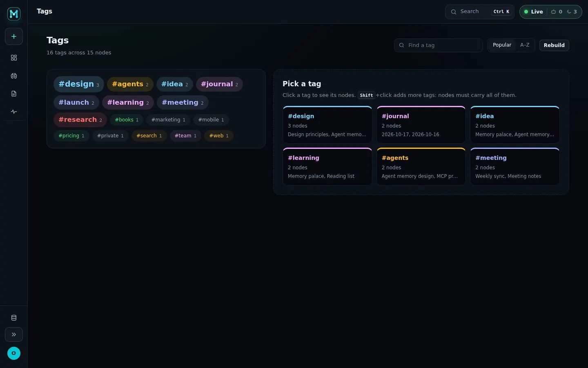Pick the #private tag chip
This screenshot has width=588, height=368.
pos(110,136)
